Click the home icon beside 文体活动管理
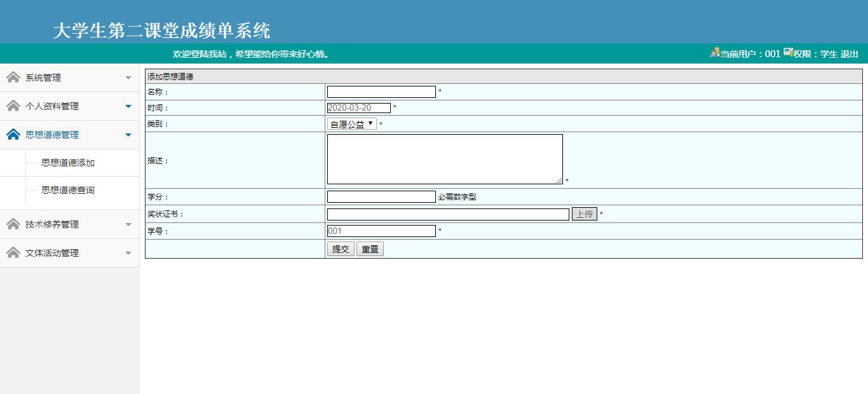Image resolution: width=868 pixels, height=394 pixels. [x=13, y=252]
